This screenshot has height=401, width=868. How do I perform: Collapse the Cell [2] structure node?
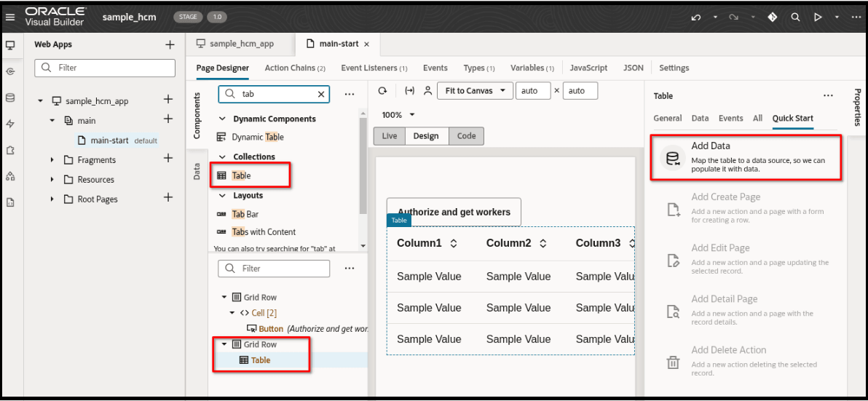tap(233, 313)
